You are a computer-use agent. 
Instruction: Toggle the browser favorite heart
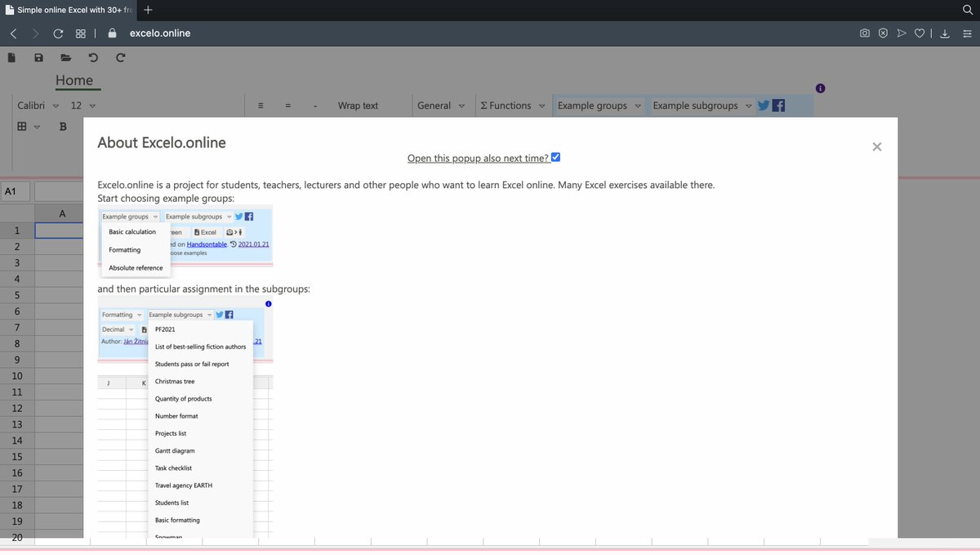pyautogui.click(x=920, y=33)
